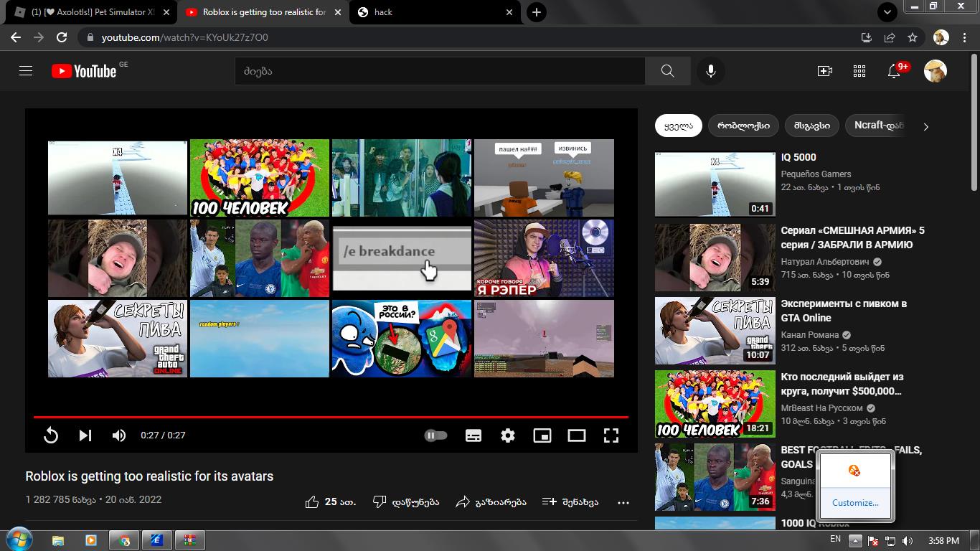980x551 pixels.
Task: Open the hamburger guide menu
Action: coord(26,71)
